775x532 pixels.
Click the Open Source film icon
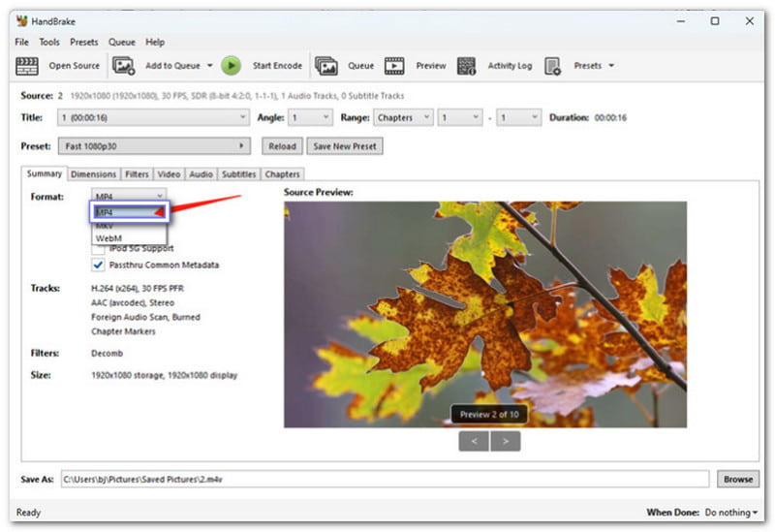[27, 66]
